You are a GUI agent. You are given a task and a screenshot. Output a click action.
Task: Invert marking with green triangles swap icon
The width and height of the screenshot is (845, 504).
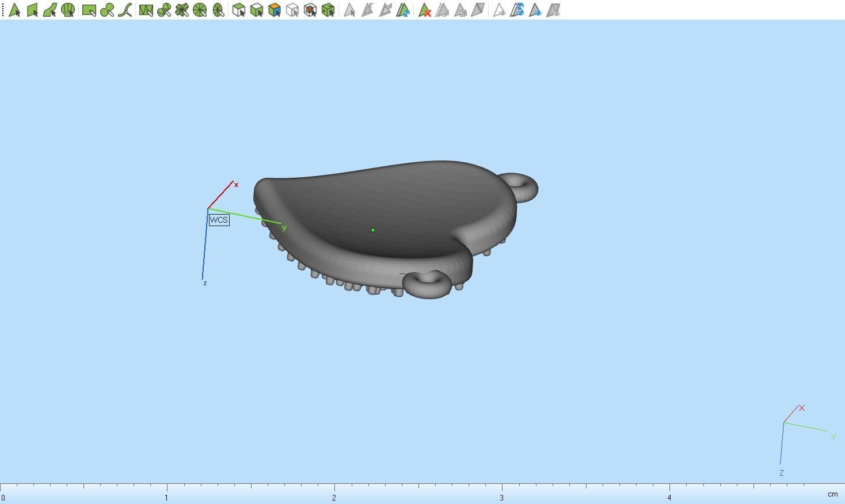(x=403, y=10)
